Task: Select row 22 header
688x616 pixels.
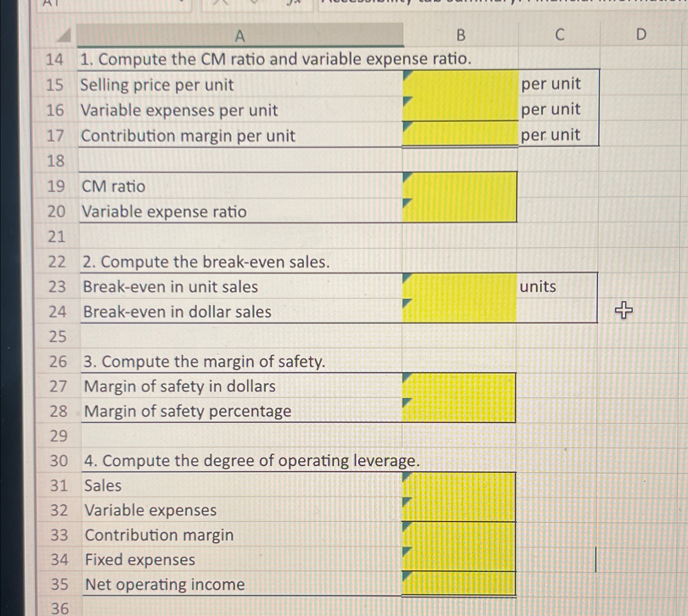Action: [57, 262]
